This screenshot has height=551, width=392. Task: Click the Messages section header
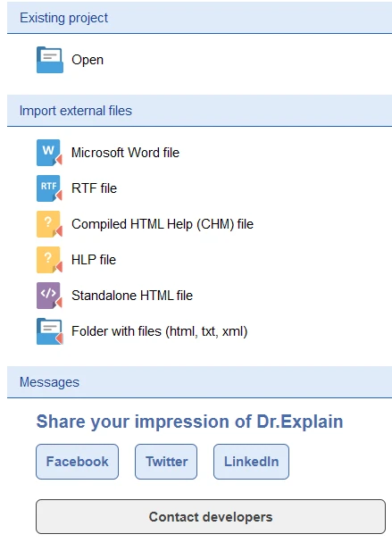(199, 382)
